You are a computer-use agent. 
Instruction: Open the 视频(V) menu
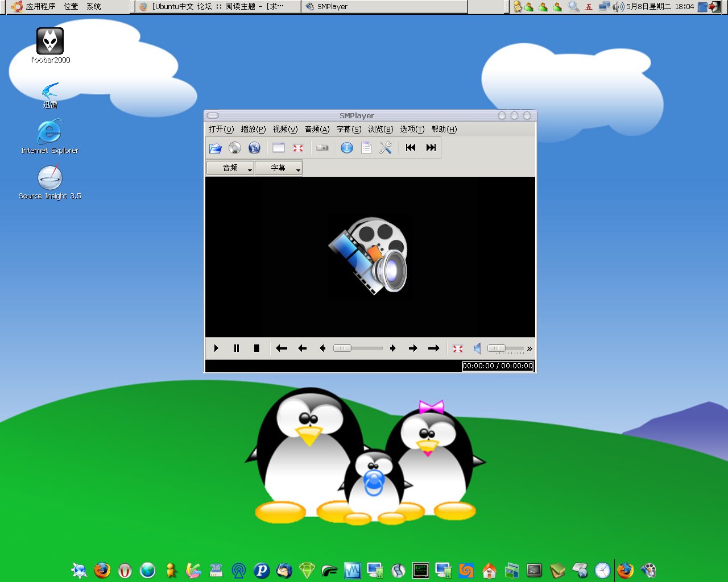point(285,129)
